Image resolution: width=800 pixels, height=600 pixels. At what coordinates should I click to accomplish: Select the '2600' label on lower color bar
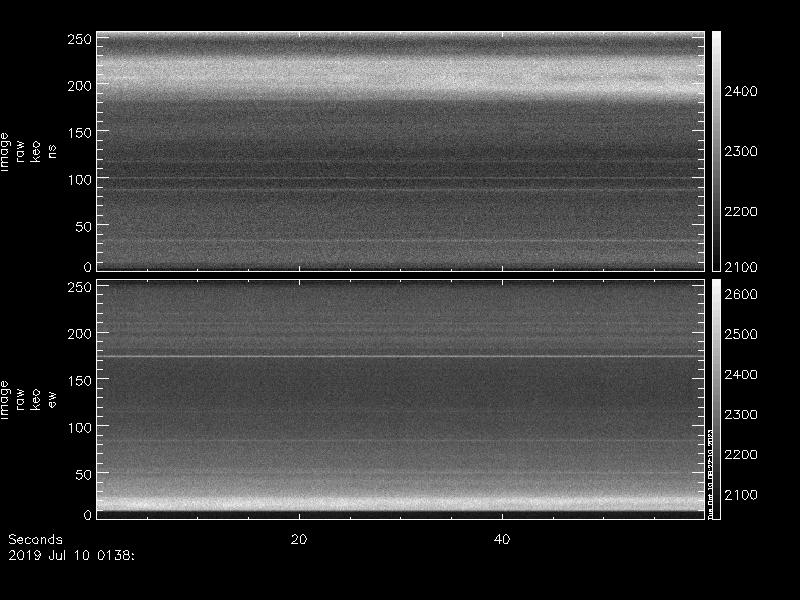[741, 294]
